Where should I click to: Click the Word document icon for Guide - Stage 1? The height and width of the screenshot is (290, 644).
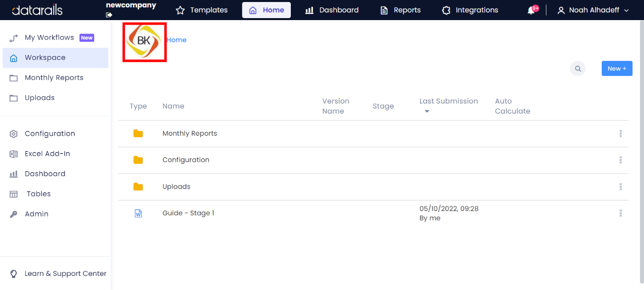click(x=138, y=213)
